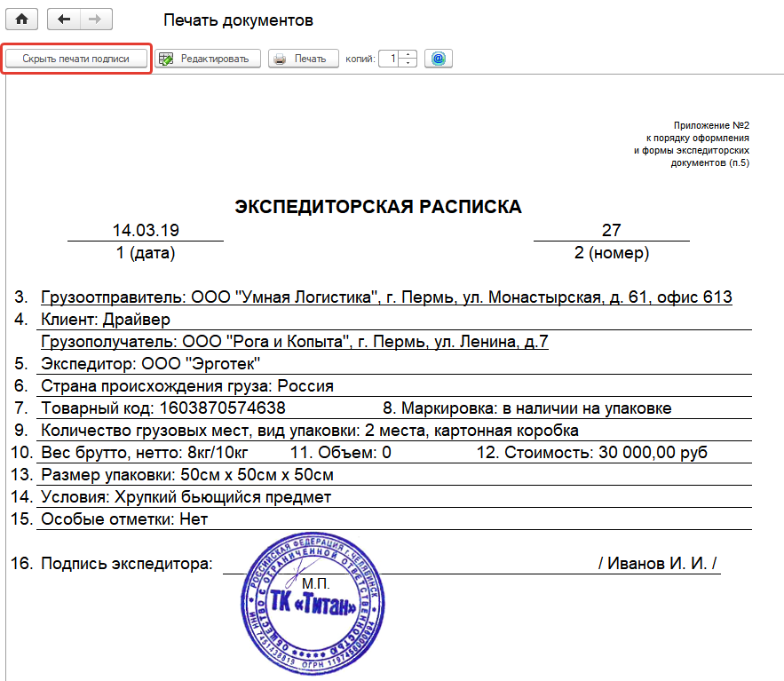
Task: Increase number of copies
Action: point(408,54)
